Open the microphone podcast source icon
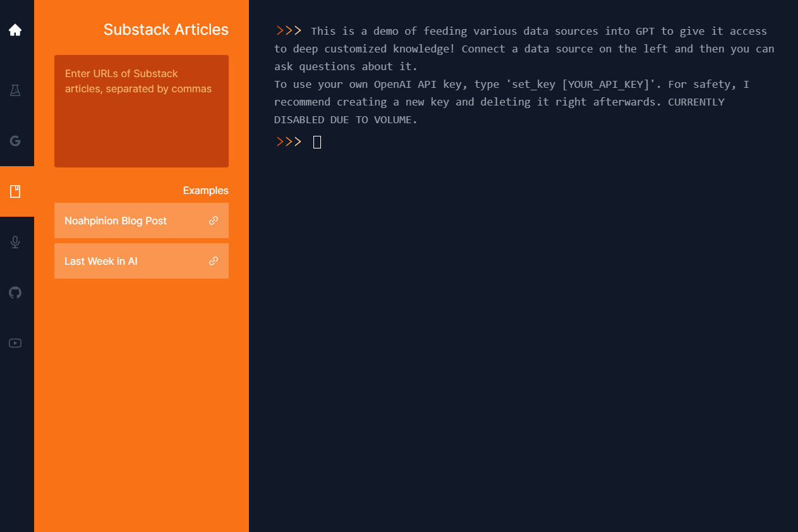798x532 pixels. click(15, 242)
